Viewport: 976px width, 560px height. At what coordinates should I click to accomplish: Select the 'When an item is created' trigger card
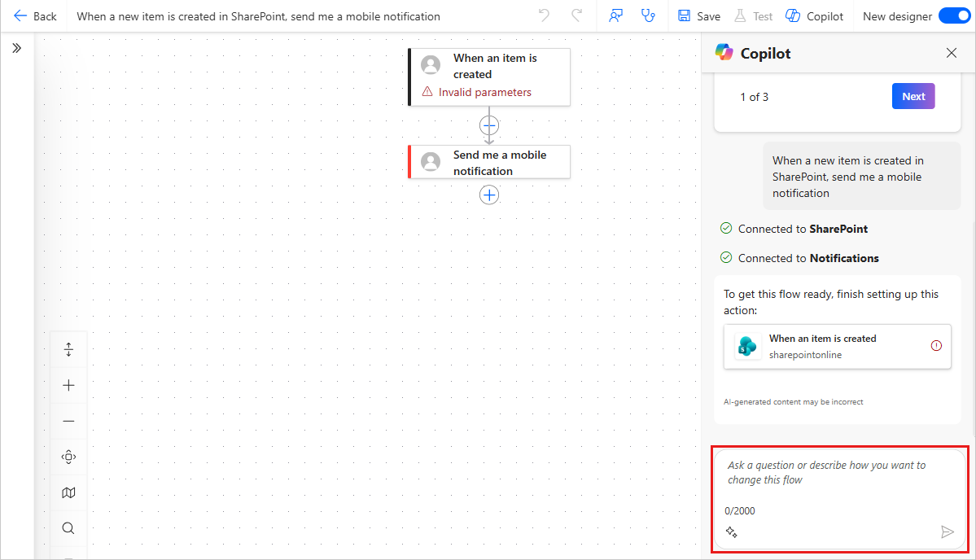pyautogui.click(x=489, y=77)
